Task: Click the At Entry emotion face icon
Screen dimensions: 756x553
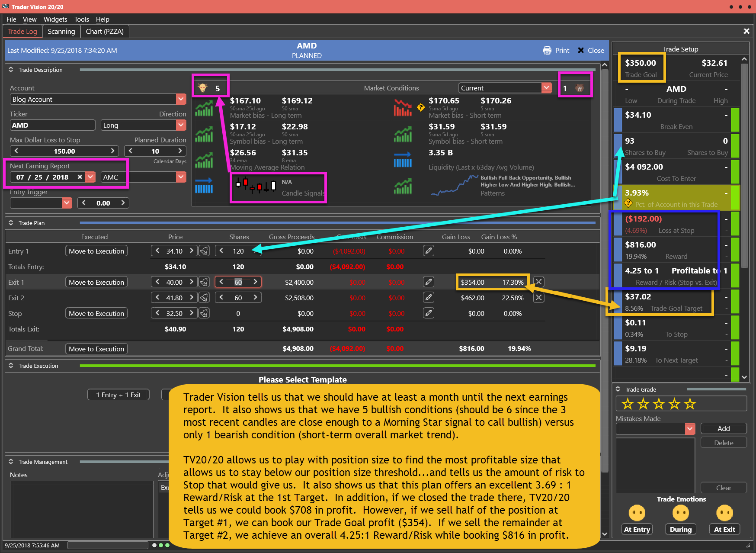Action: 637,513
